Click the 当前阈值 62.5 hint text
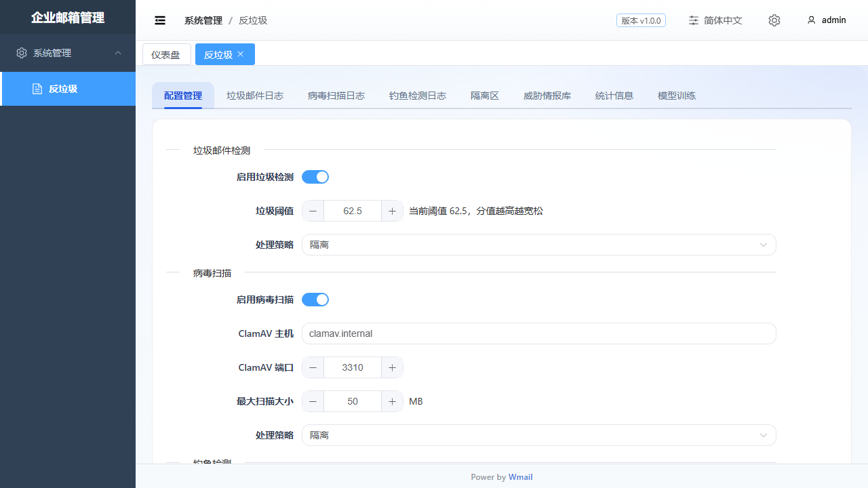 click(x=476, y=211)
